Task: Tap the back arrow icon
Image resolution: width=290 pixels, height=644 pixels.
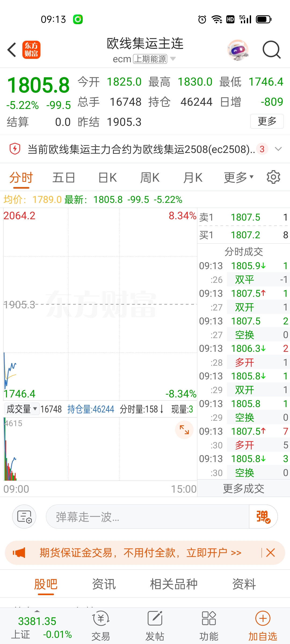Action: point(12,50)
